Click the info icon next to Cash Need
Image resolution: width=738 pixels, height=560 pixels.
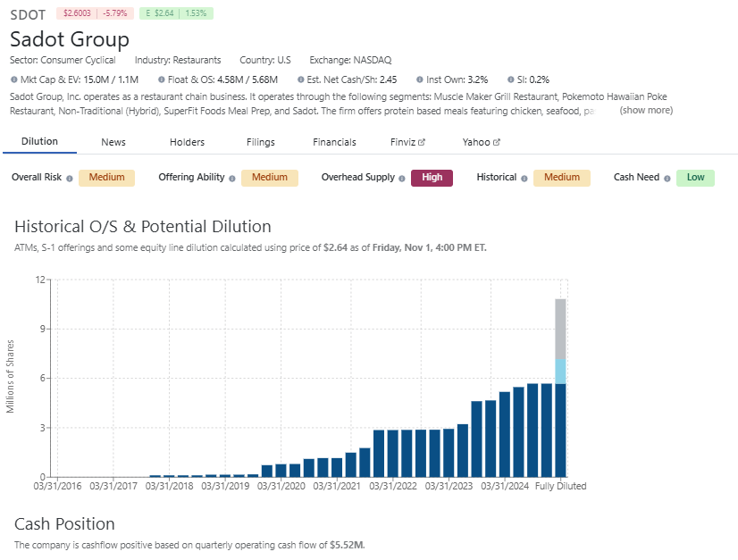(667, 178)
